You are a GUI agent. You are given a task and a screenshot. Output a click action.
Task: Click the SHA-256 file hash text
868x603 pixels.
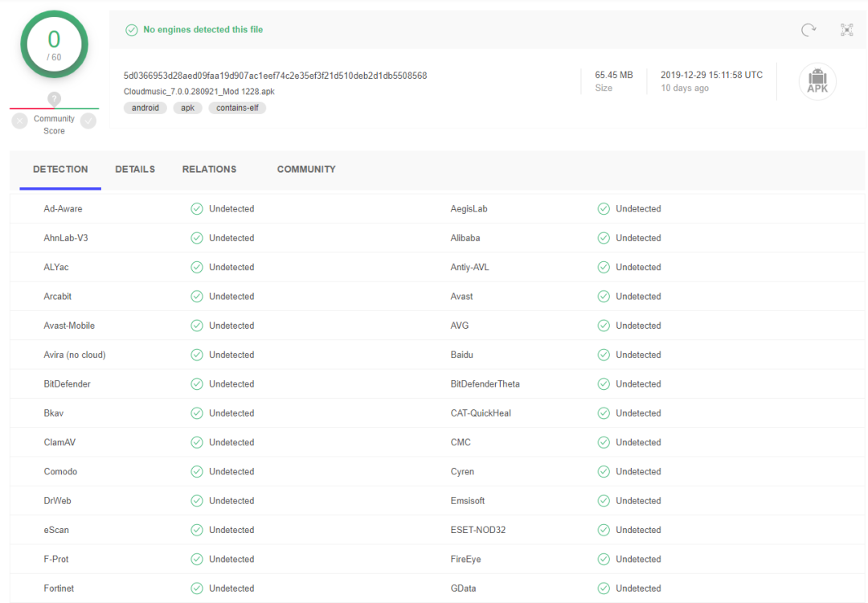point(275,76)
